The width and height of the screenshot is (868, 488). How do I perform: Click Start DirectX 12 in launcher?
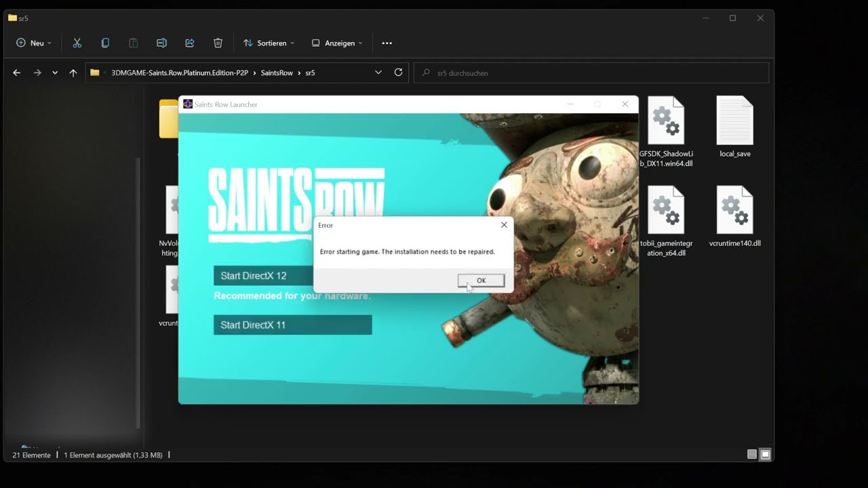coord(264,276)
